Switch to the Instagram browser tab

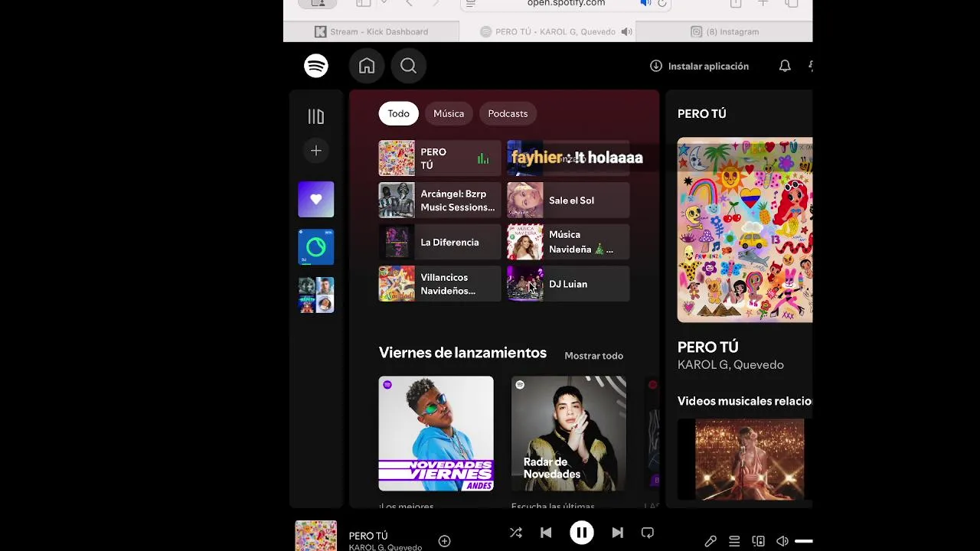[724, 31]
